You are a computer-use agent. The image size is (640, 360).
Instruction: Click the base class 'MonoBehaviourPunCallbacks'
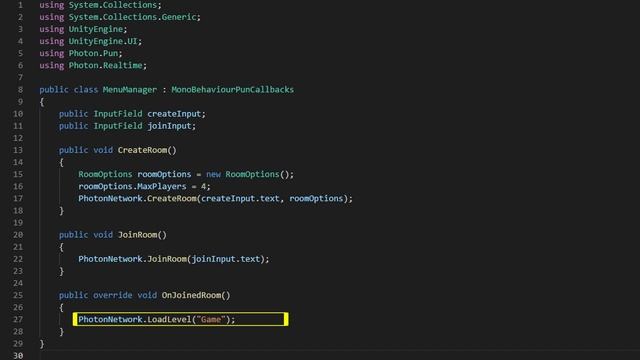point(232,90)
